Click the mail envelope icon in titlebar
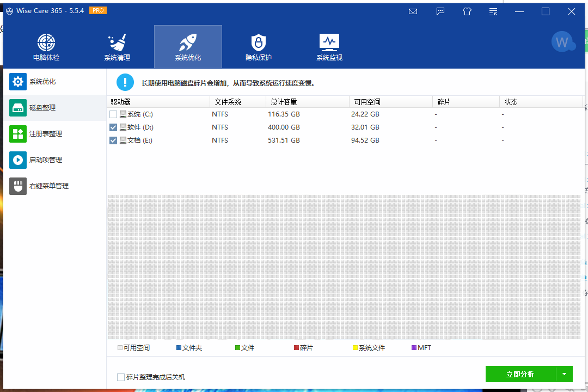 tap(413, 11)
